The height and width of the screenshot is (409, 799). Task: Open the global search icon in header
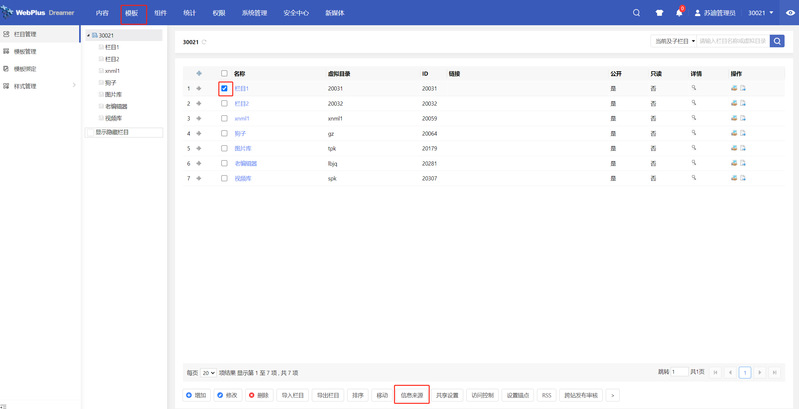point(636,13)
